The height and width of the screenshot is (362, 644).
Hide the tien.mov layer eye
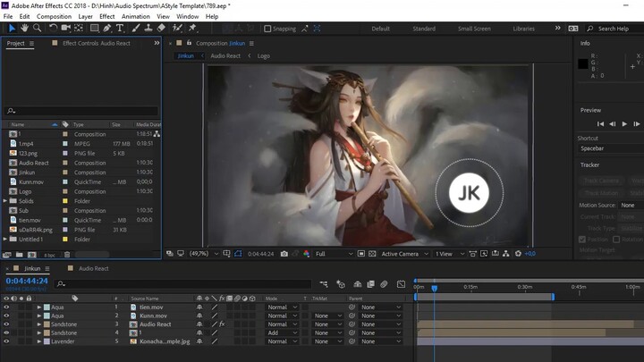click(x=6, y=307)
